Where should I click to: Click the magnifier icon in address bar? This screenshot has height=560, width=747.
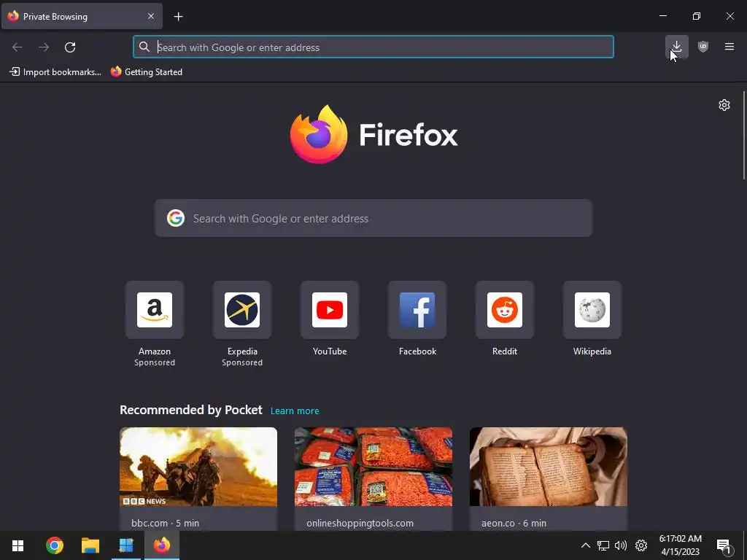point(144,47)
